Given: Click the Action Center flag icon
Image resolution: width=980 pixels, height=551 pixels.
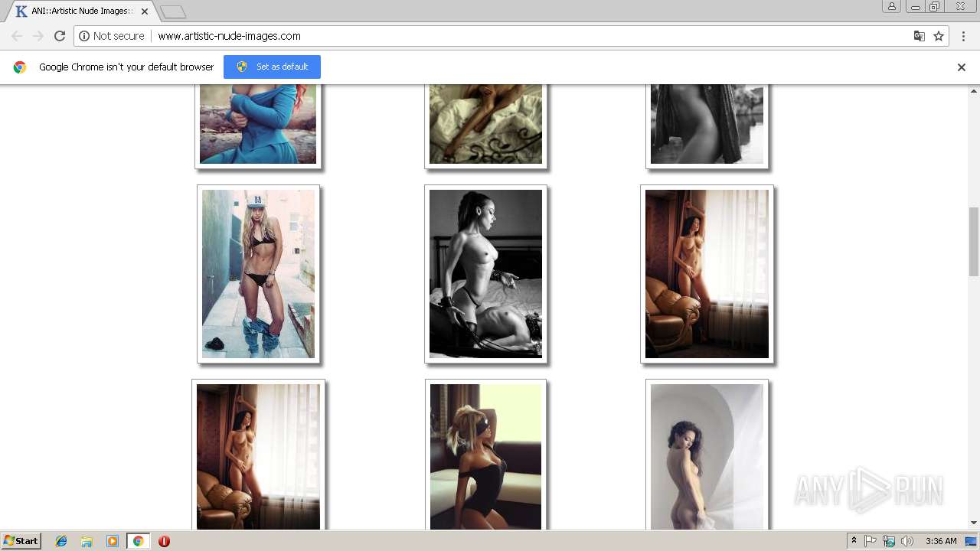Looking at the screenshot, I should 871,541.
